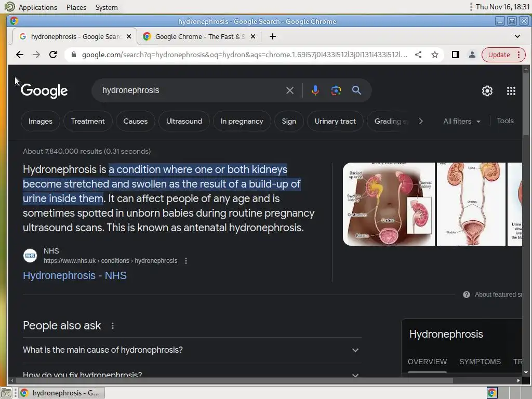
Task: Bookmark this tab with the star icon
Action: 435,55
